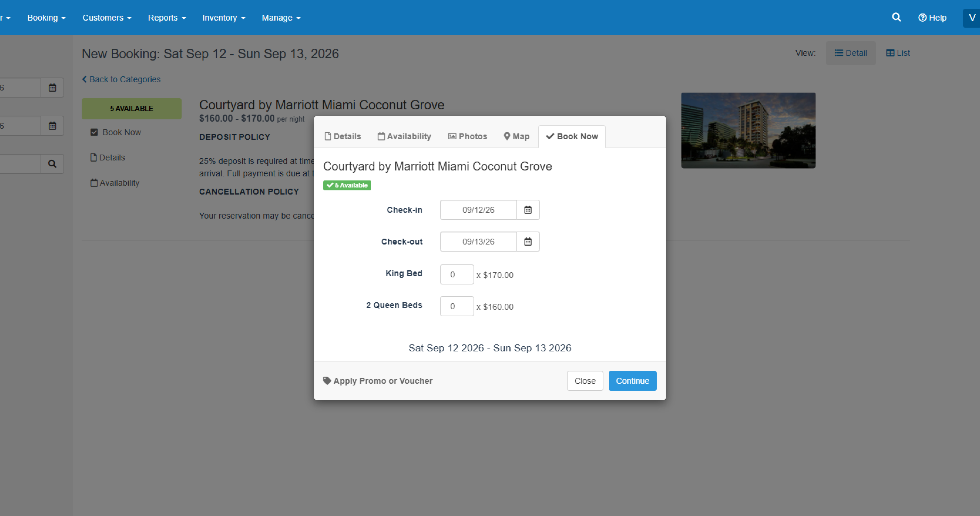Click the Close button in dialog
Screen dimensions: 980x516
(x=585, y=381)
